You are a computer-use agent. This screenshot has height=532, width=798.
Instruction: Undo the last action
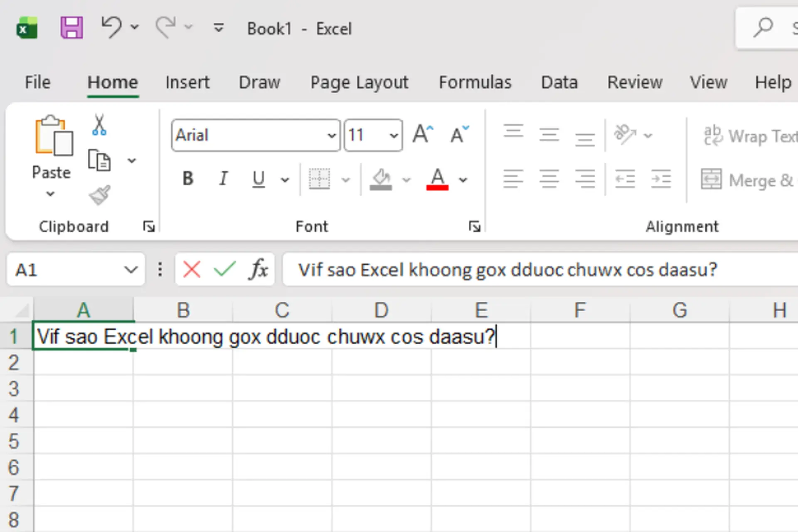coord(111,27)
